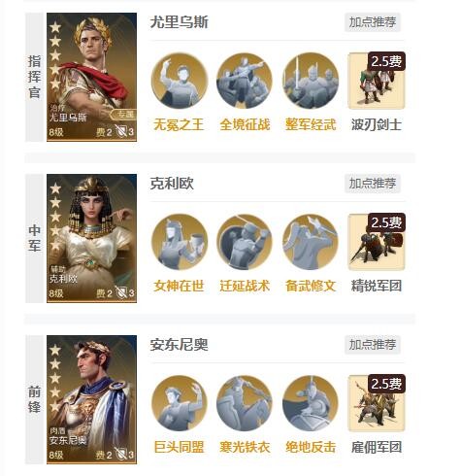Open the 迁延战术 skill icon
Screen dimensions: 461x476
(x=245, y=242)
